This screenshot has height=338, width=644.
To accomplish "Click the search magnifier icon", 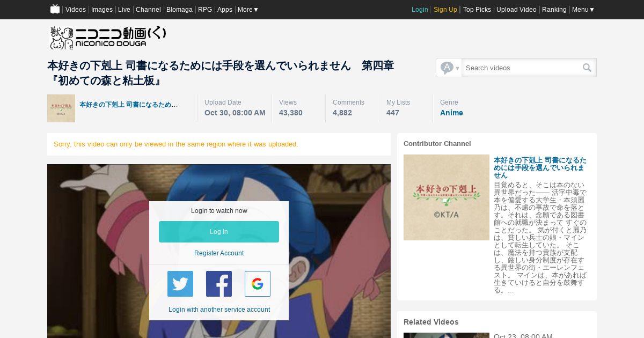I will click(x=587, y=68).
